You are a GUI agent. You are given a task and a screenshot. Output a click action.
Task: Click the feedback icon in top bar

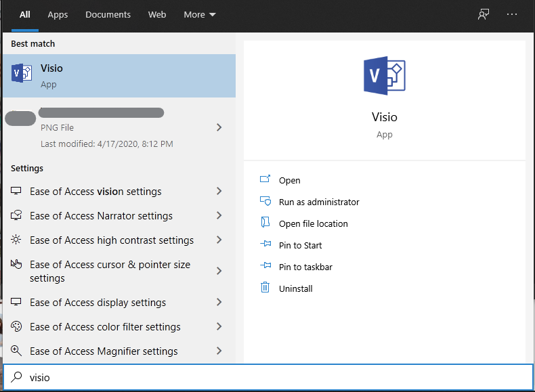click(x=483, y=15)
